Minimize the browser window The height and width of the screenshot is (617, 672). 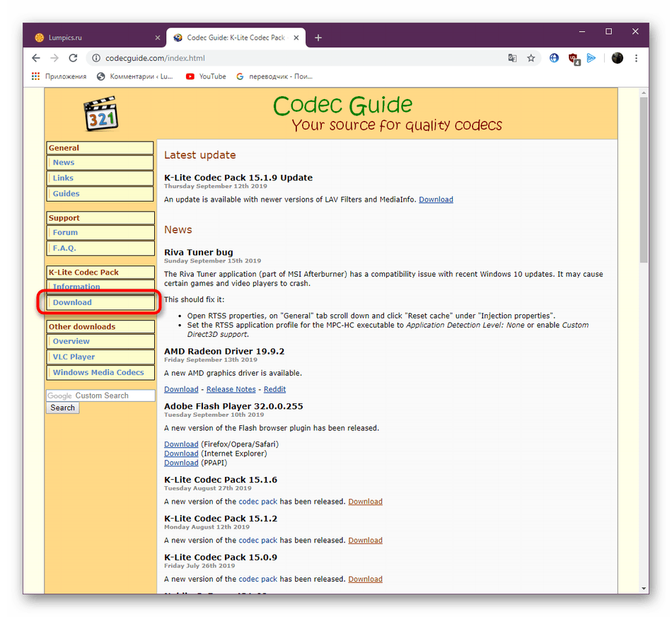coord(582,32)
